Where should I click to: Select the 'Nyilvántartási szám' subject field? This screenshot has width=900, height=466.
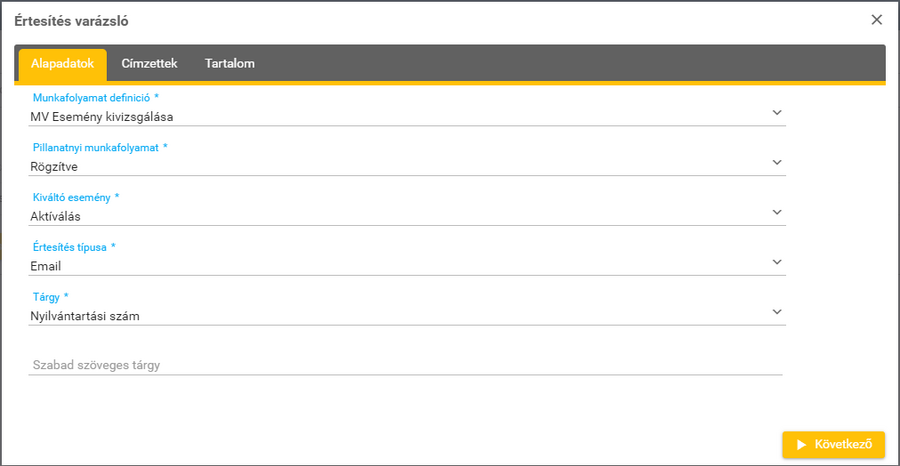click(x=400, y=316)
